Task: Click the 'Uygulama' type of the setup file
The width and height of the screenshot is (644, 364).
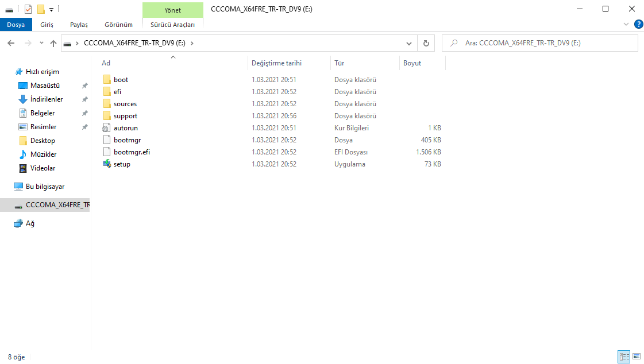Action: tap(349, 164)
